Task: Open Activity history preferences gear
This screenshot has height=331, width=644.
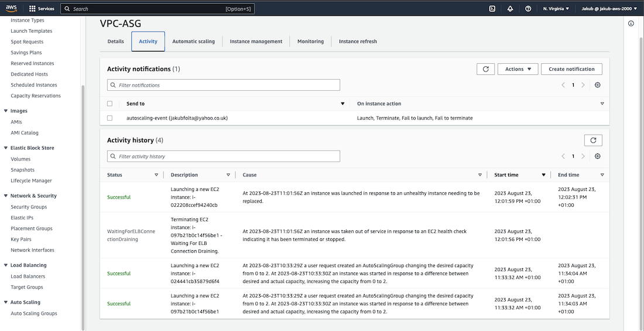Action: 597,156
